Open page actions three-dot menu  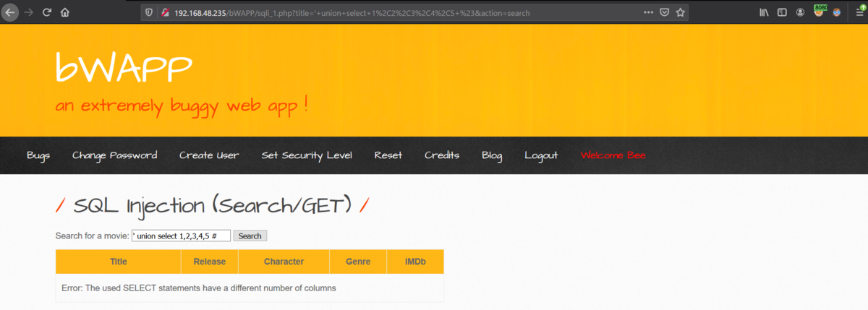(648, 12)
